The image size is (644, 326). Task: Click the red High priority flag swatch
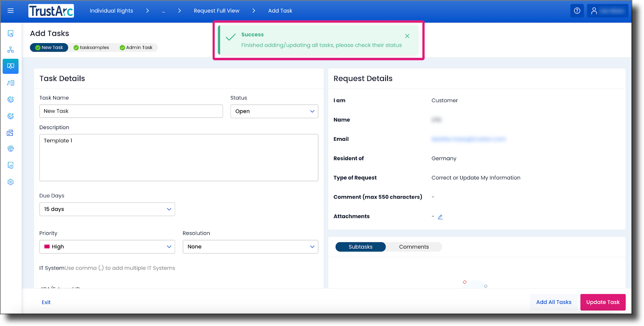47,247
